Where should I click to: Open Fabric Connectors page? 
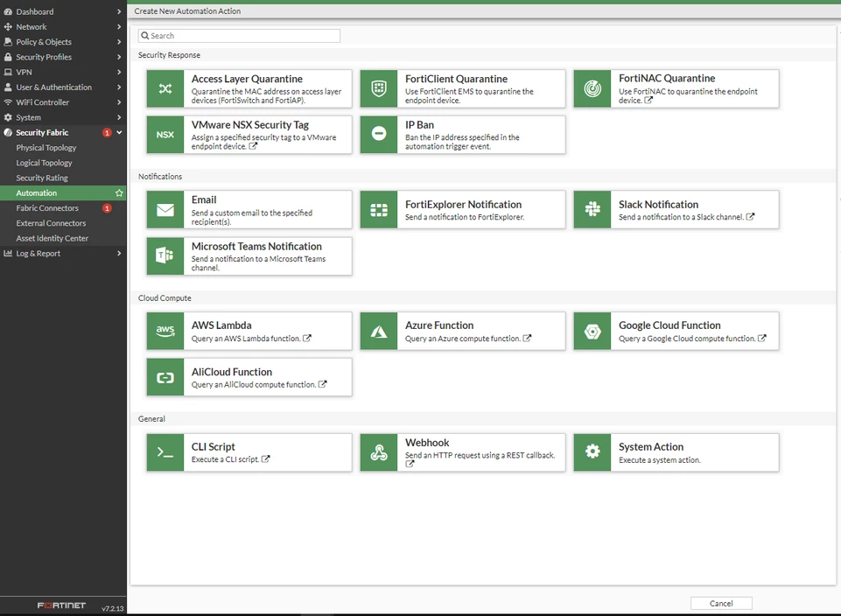coord(47,208)
